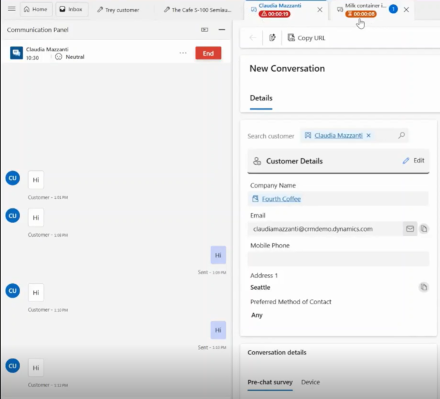
Task: Close the Milk container session tab
Action: coord(406,10)
